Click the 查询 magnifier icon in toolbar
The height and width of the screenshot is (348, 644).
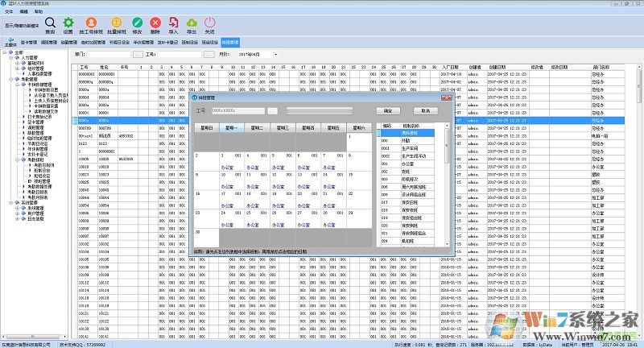pos(50,23)
